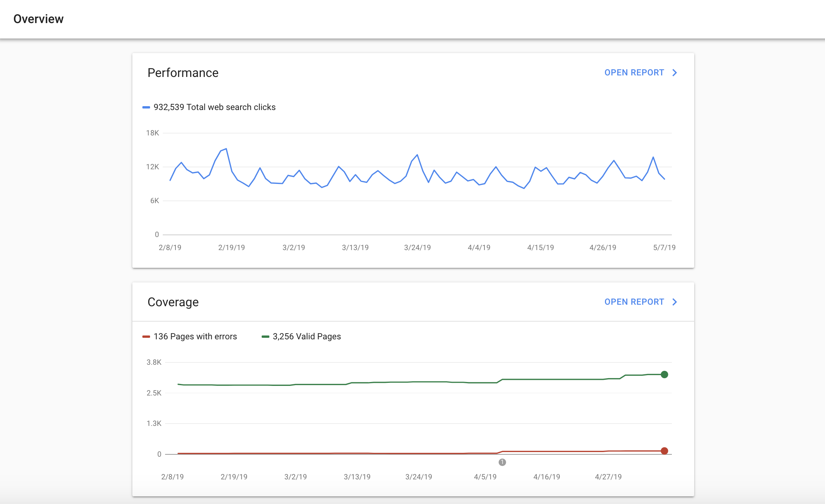Viewport: 825px width, 504px height.
Task: Click the chevron arrow beside Coverage OPEN REPORT
Action: 675,302
